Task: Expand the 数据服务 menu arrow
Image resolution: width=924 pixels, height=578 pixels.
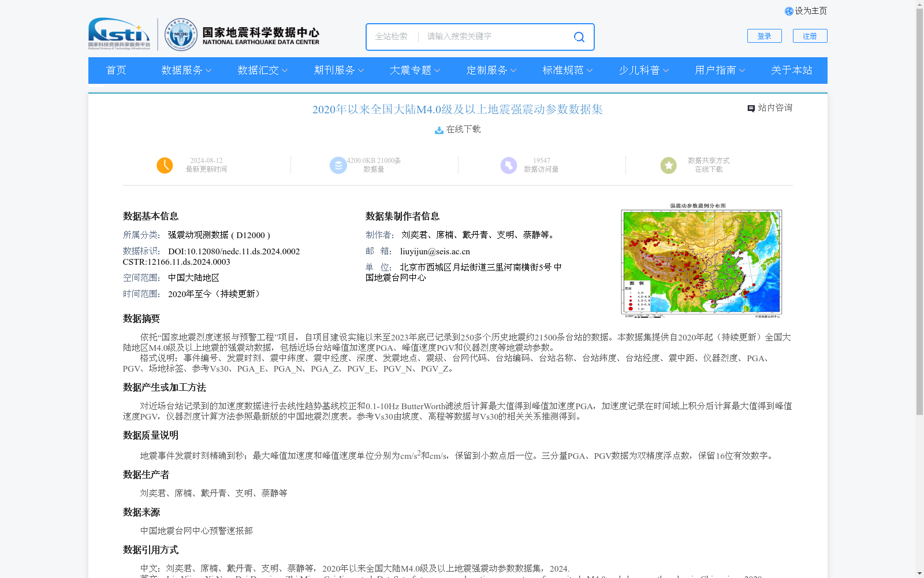Action: [208, 71]
